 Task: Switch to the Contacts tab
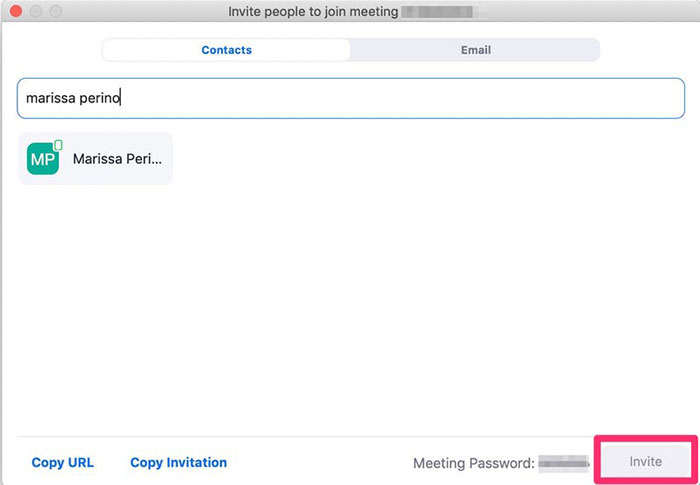(x=226, y=50)
